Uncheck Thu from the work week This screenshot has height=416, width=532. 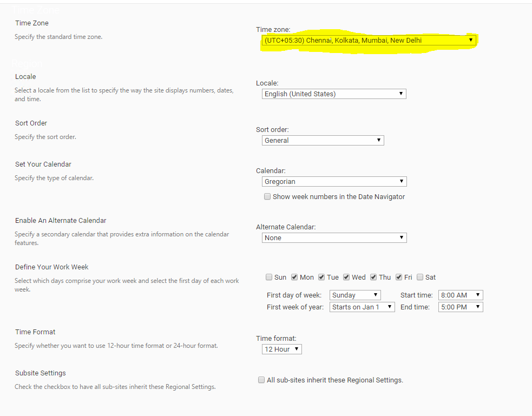pos(373,277)
